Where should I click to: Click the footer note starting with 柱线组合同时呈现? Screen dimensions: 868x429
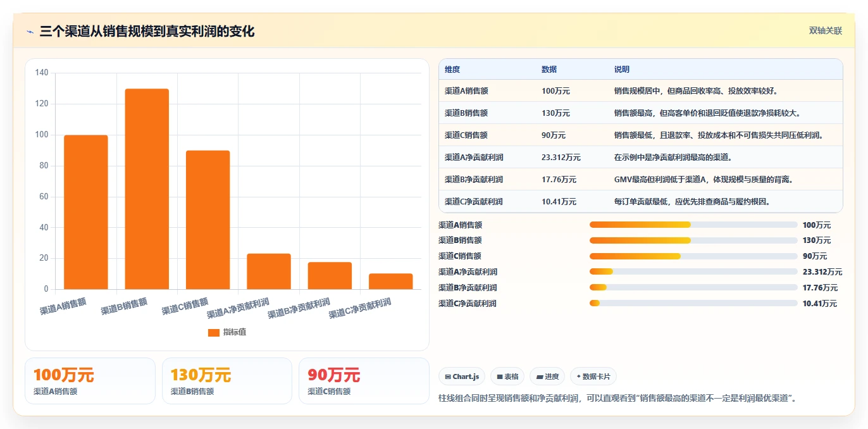pos(617,399)
